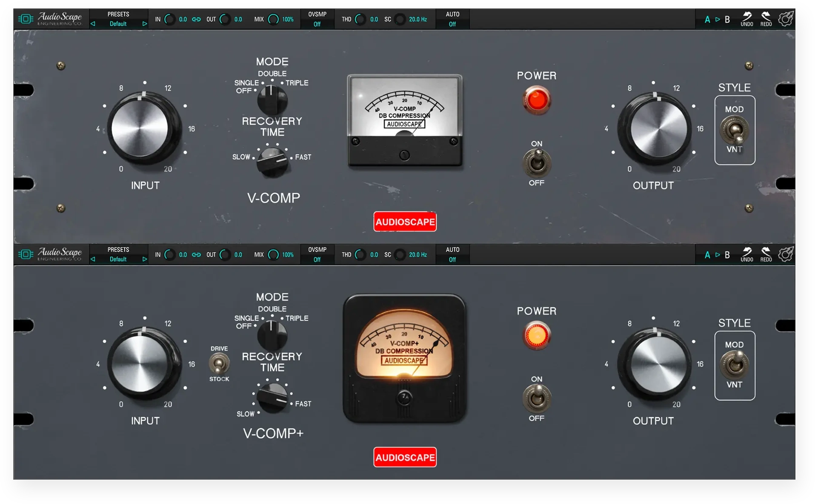The height and width of the screenshot is (504, 815).
Task: Flip the DRIVE/STOCK switch on V-COMP+
Action: [x=219, y=364]
